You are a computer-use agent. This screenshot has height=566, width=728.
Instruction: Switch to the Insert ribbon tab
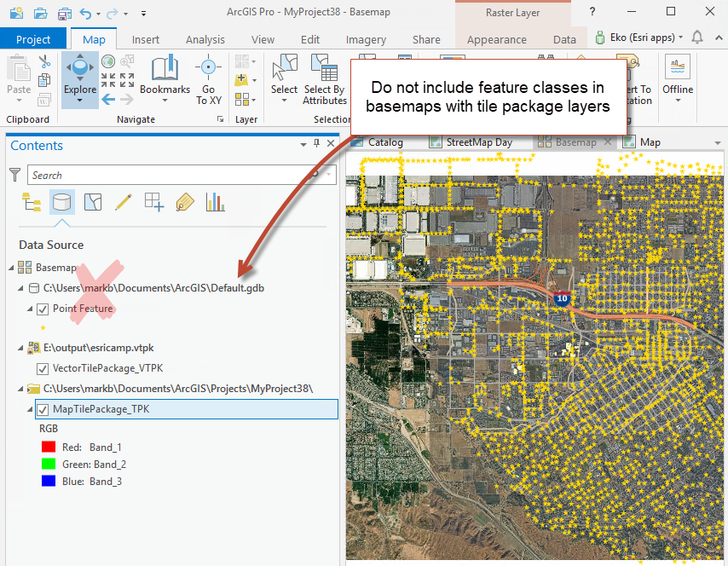click(x=145, y=40)
